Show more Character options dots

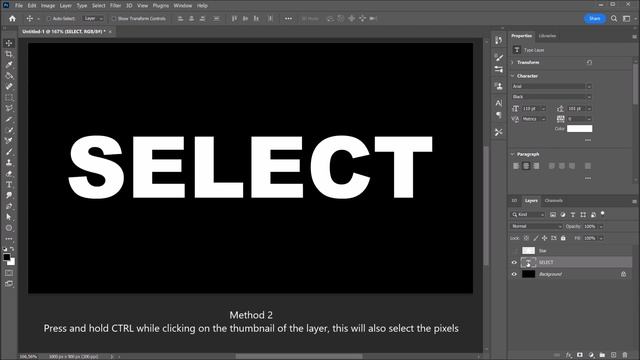tap(588, 140)
